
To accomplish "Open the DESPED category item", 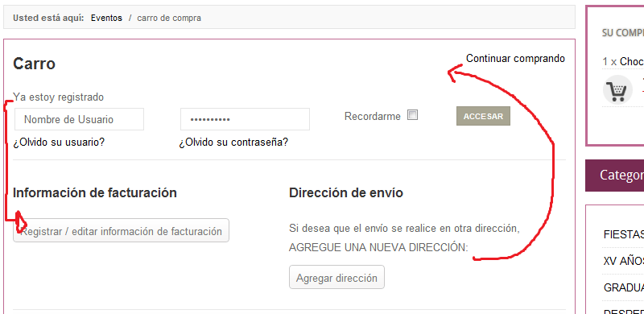I will click(623, 311).
